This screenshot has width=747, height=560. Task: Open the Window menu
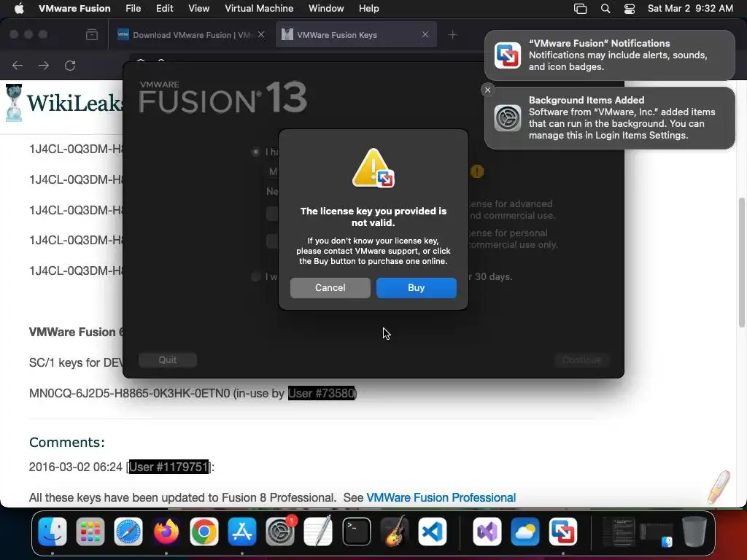pos(326,9)
